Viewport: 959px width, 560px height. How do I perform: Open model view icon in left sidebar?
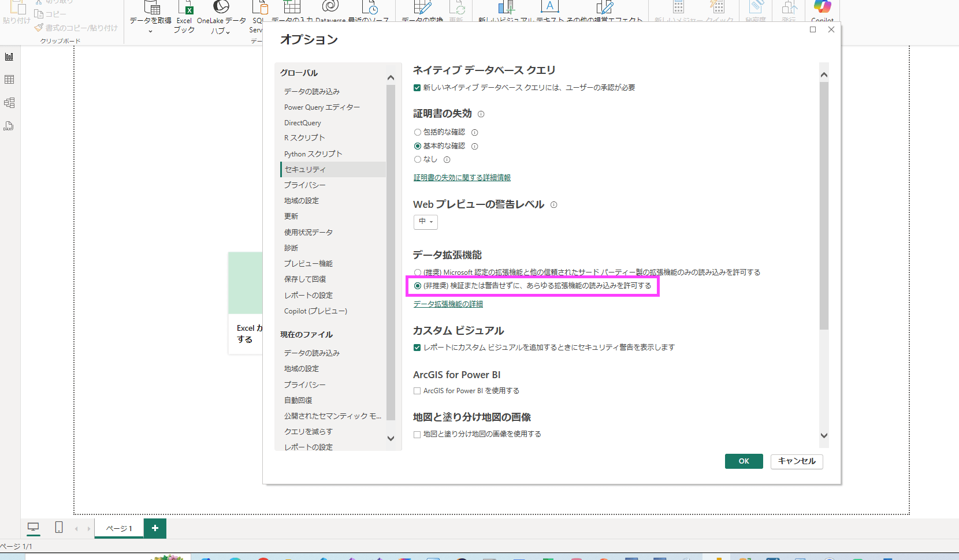(9, 103)
